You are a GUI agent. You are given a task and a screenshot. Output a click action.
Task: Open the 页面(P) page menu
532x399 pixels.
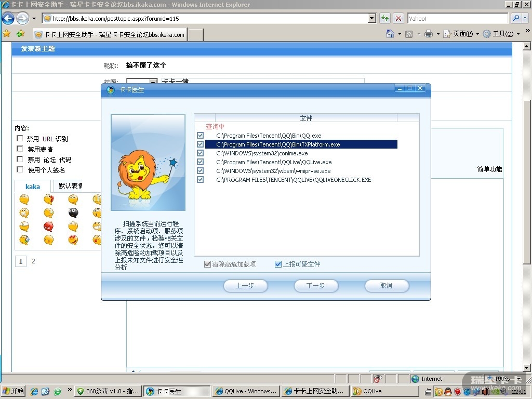(461, 34)
